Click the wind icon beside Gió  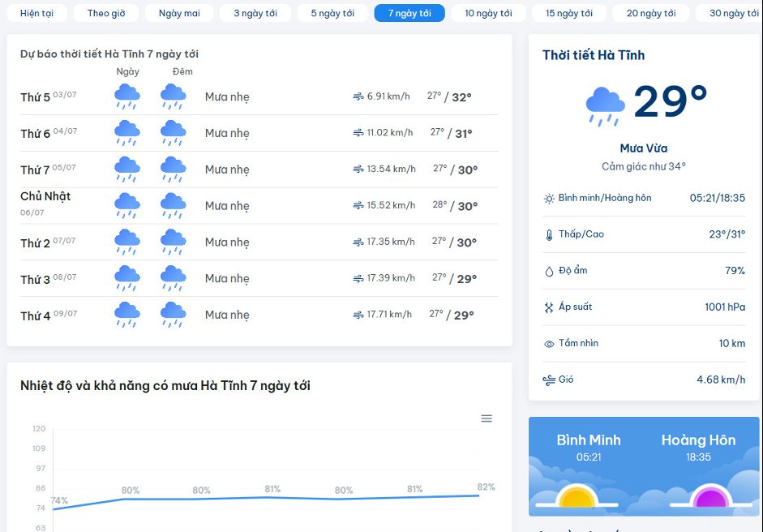pos(549,380)
